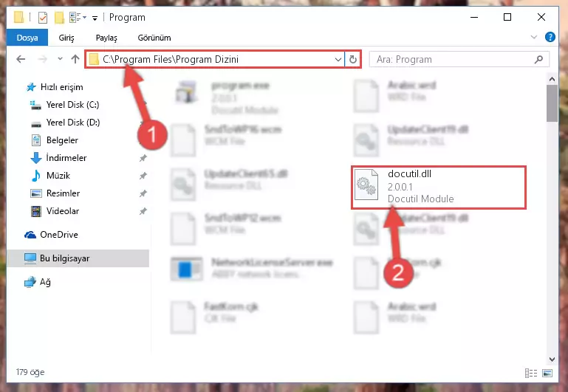Open Customize Quick Access Toolbar dropdown
Viewport: 568px width, 392px height.
click(95, 18)
